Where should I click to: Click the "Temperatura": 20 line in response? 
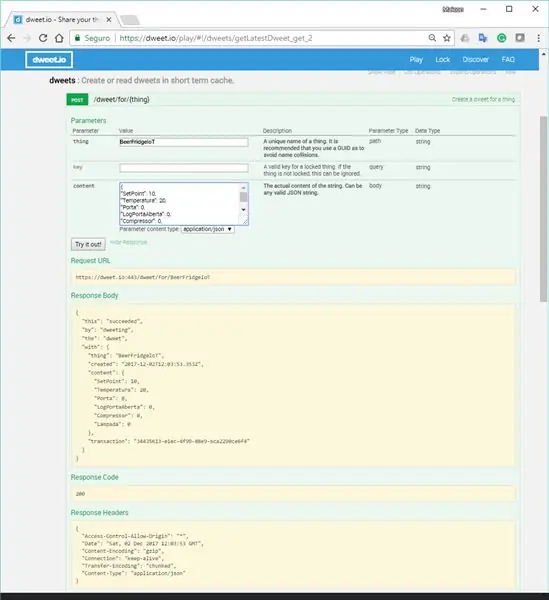point(121,390)
